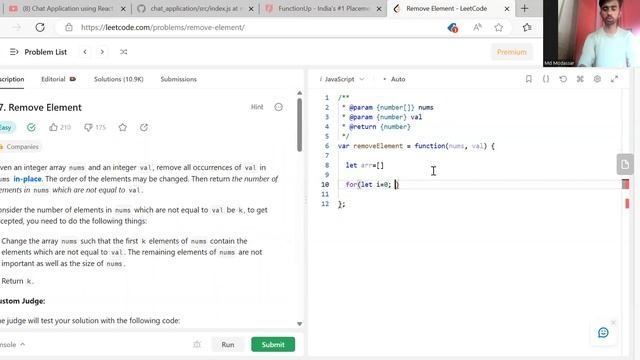The image size is (640, 360).
Task: Close the Chat Application YouTube tab
Action: 123,9
